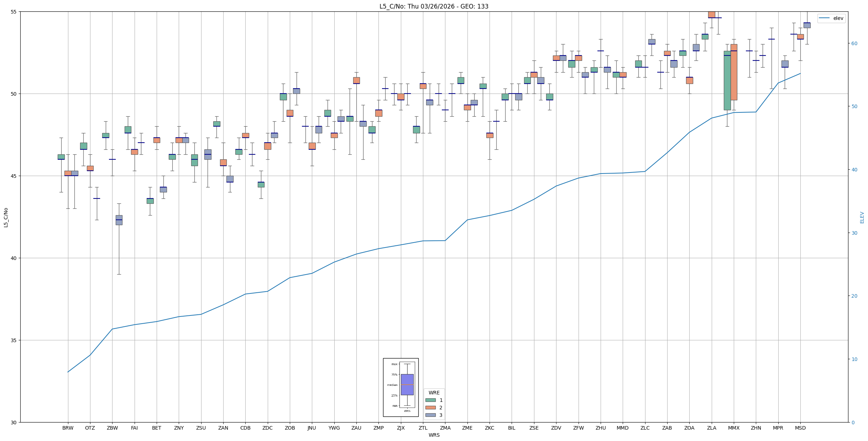
Task: Click the elev legend line entry
Action: pyautogui.click(x=831, y=18)
